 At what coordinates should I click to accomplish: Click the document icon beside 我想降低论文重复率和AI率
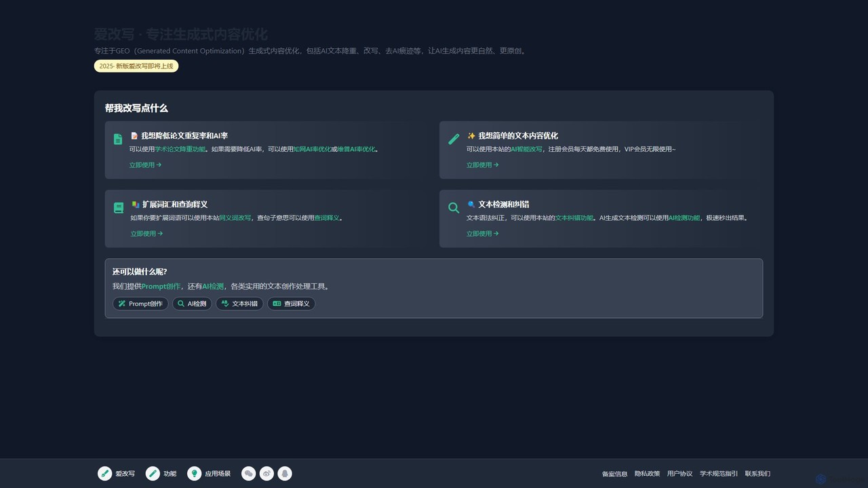click(x=118, y=139)
